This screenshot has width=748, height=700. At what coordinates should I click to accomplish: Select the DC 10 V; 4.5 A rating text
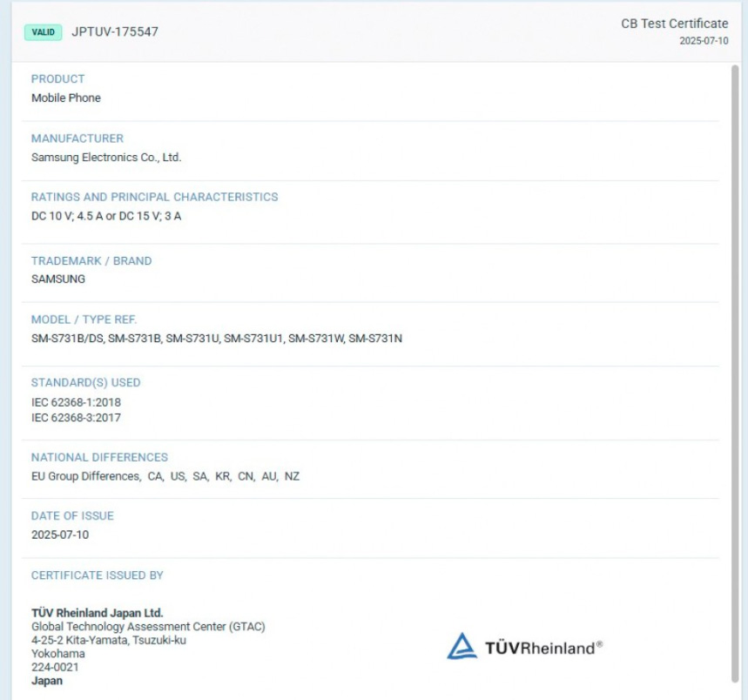pos(106,216)
